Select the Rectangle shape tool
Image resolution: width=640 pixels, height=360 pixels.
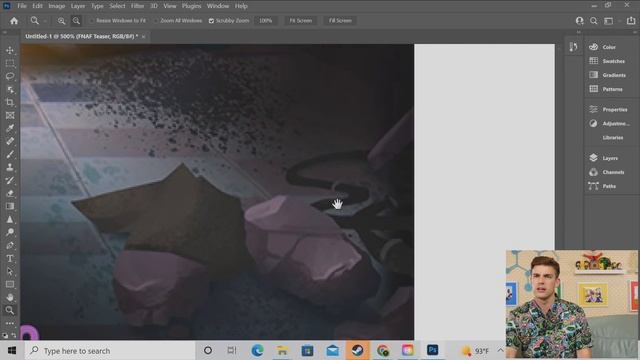10,284
